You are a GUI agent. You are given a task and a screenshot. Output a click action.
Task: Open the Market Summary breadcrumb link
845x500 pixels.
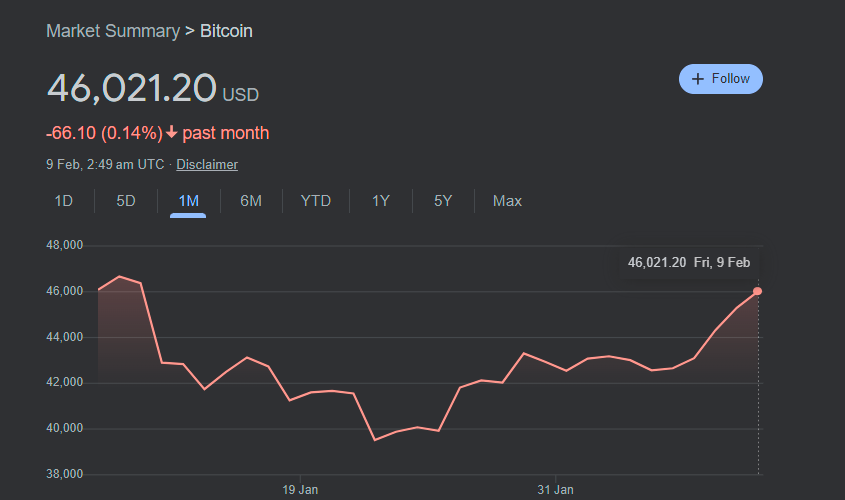tap(113, 31)
